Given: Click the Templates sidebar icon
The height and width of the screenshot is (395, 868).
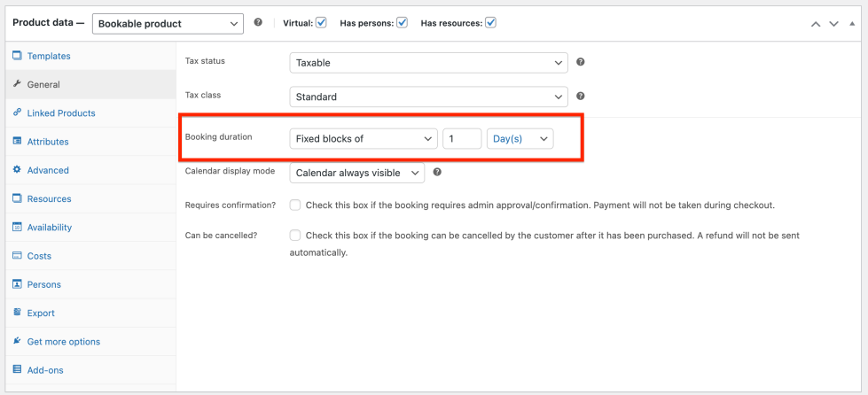Looking at the screenshot, I should tap(18, 56).
